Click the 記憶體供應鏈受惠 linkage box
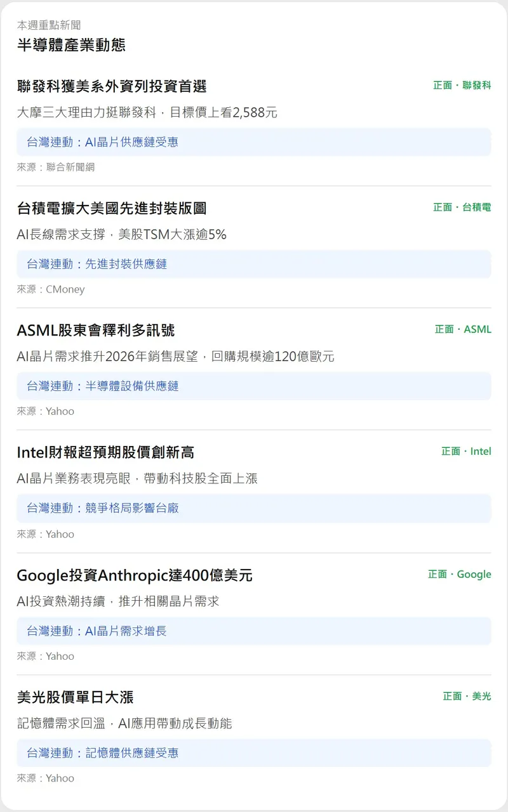 [253, 753]
